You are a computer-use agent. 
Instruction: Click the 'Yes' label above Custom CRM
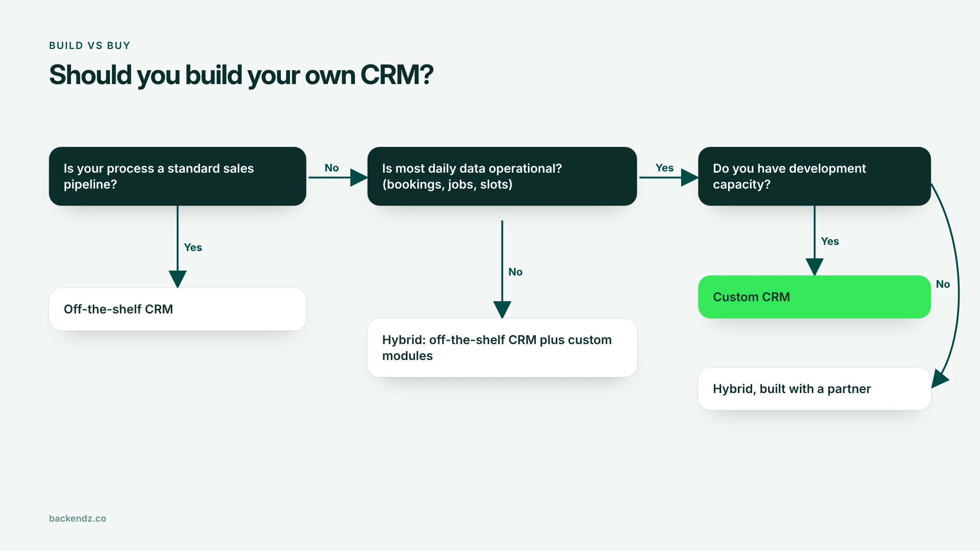[830, 241]
